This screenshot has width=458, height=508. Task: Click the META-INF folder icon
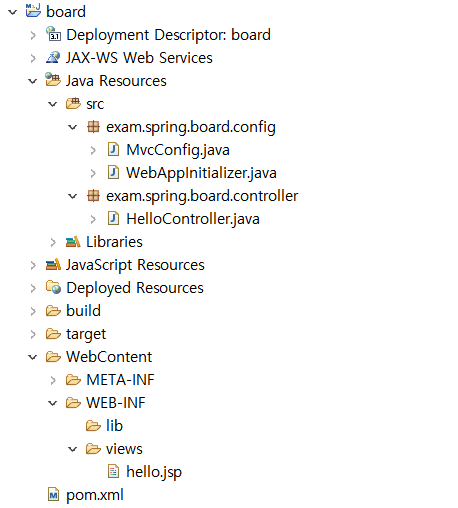(73, 380)
